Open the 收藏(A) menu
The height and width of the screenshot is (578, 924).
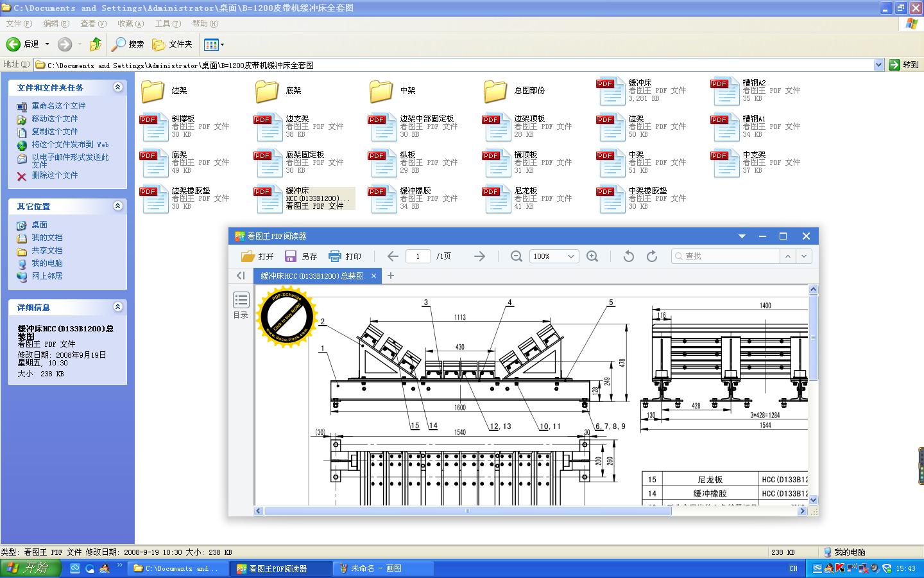(130, 24)
